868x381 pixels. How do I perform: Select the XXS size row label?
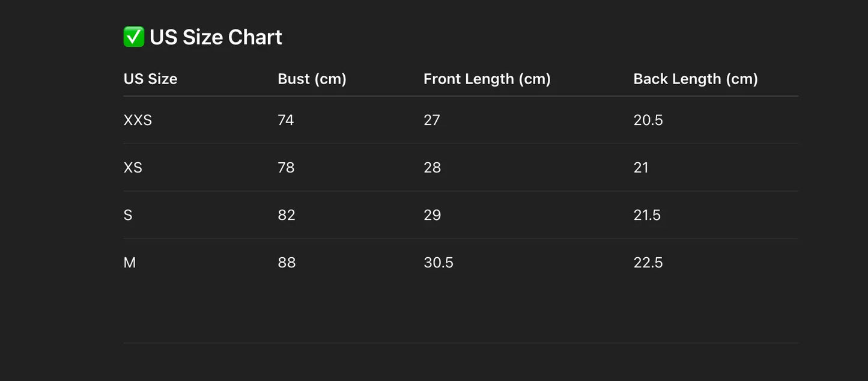tap(138, 120)
